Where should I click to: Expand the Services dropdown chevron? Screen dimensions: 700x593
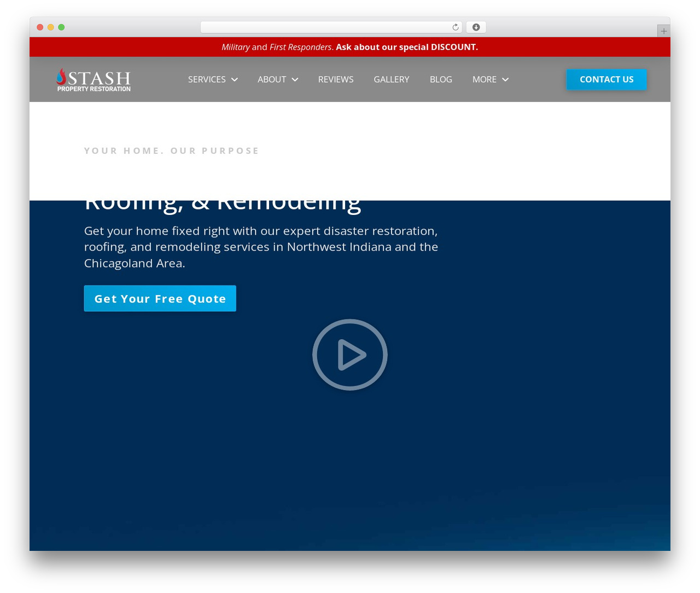[235, 79]
